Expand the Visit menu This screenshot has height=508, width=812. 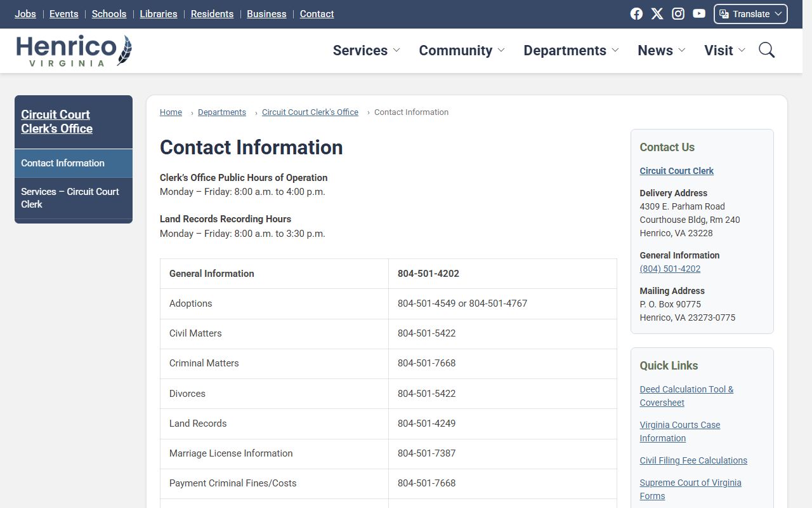click(724, 50)
